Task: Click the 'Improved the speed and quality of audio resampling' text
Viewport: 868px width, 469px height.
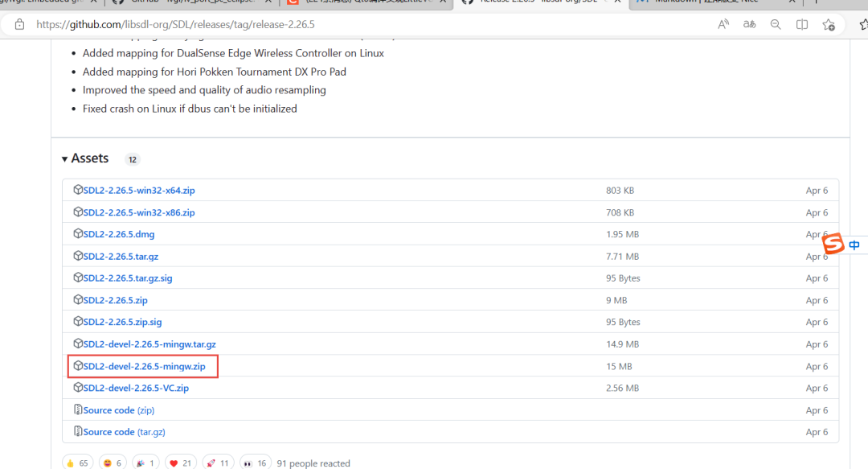Action: 204,90
